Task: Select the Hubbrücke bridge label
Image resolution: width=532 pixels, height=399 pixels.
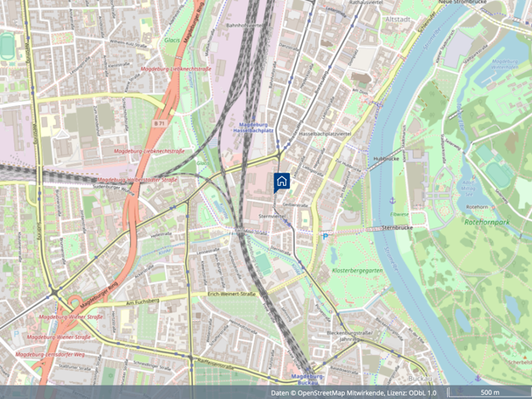Action: (386, 159)
